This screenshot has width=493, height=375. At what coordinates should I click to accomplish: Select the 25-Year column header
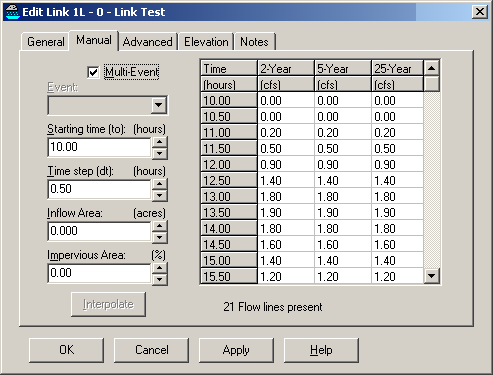click(397, 69)
